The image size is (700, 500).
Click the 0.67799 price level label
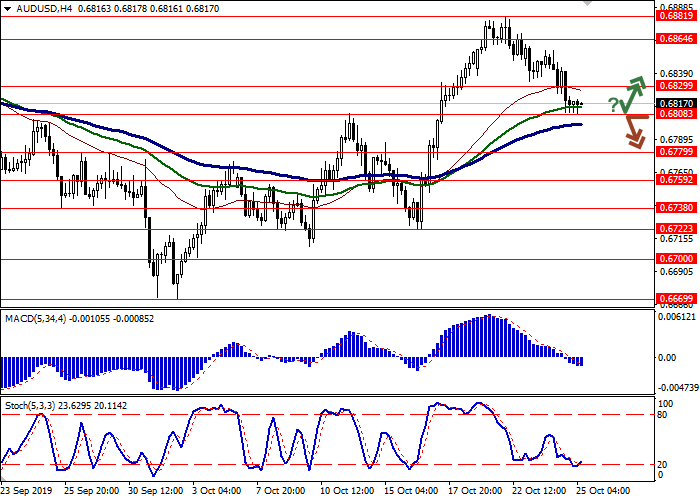[676, 153]
